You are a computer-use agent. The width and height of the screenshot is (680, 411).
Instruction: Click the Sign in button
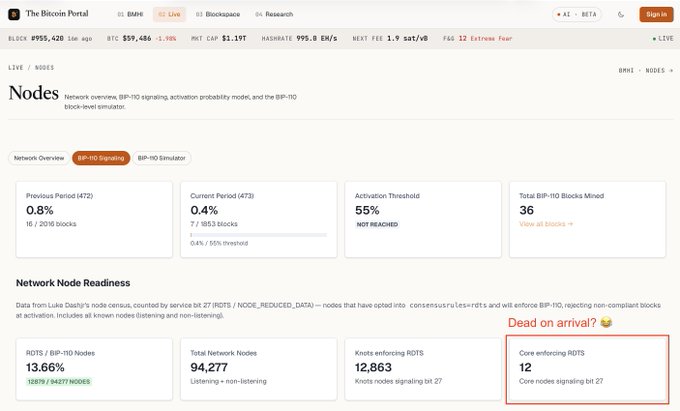click(x=656, y=14)
